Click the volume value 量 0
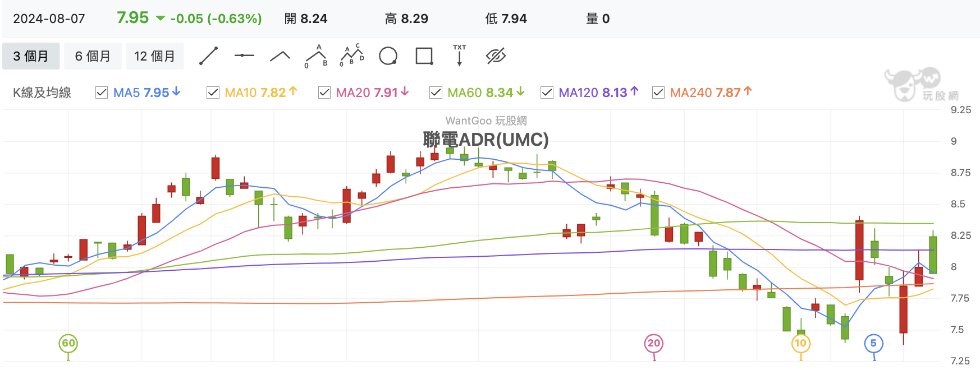 coord(598,18)
